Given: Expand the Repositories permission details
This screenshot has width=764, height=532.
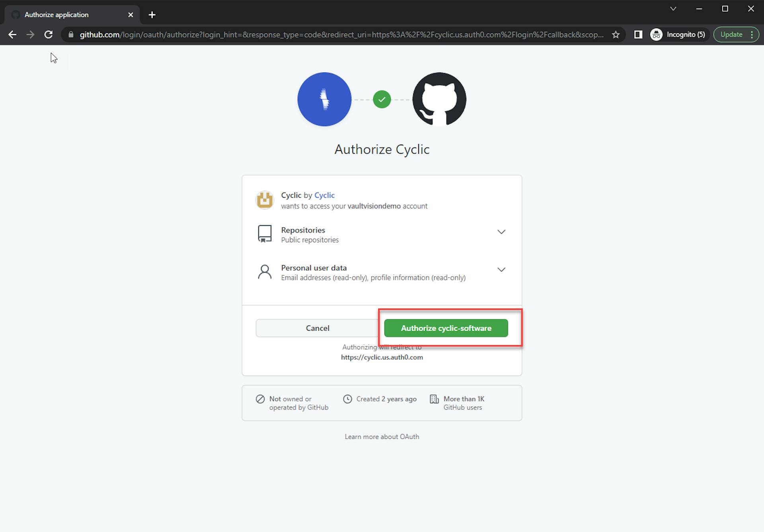Looking at the screenshot, I should tap(501, 232).
